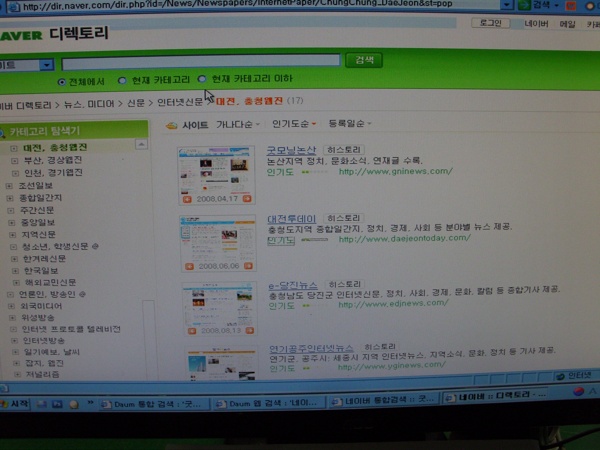Select 주간신문 in category tree
The width and height of the screenshot is (600, 450).
click(x=37, y=210)
